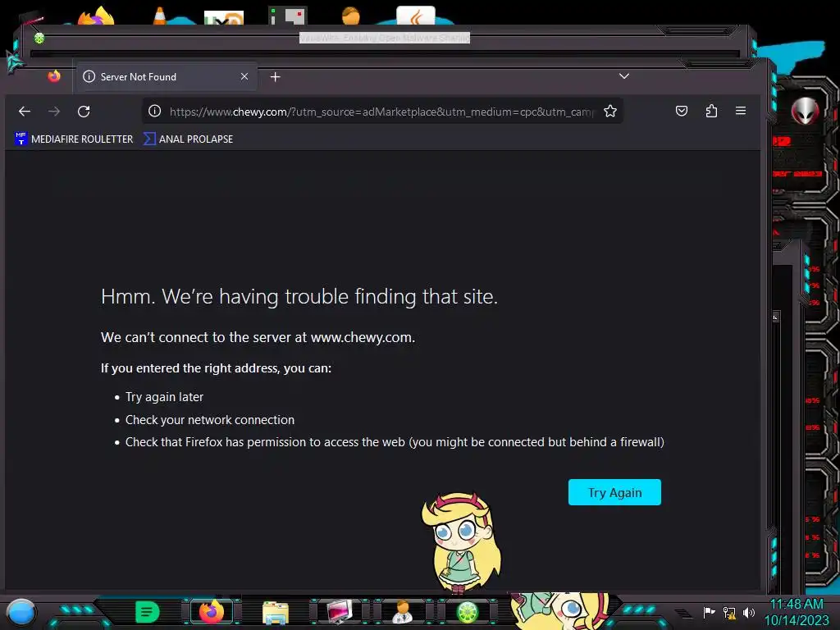Open the pink monitor app in taskbar
The image size is (840, 630).
coord(340,612)
